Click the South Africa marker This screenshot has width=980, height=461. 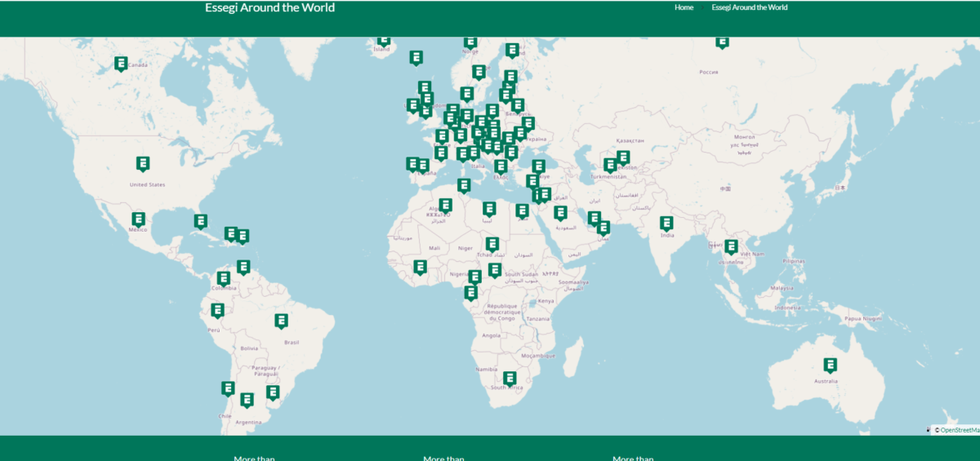tap(510, 379)
